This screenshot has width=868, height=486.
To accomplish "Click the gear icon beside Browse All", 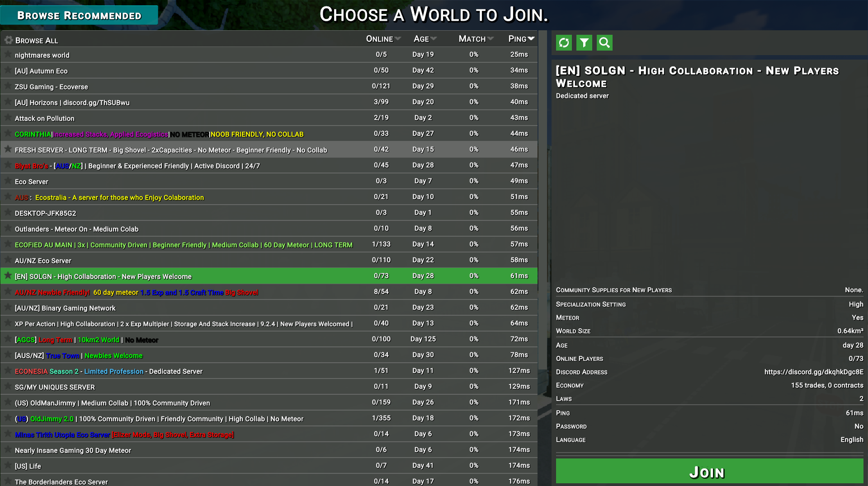I will click(x=8, y=40).
